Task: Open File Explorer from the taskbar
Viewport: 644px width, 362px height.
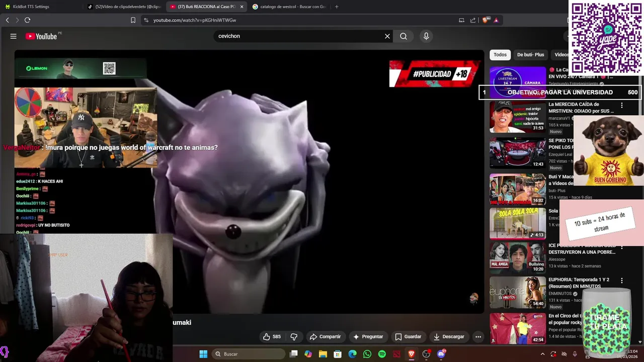Action: tap(323, 354)
